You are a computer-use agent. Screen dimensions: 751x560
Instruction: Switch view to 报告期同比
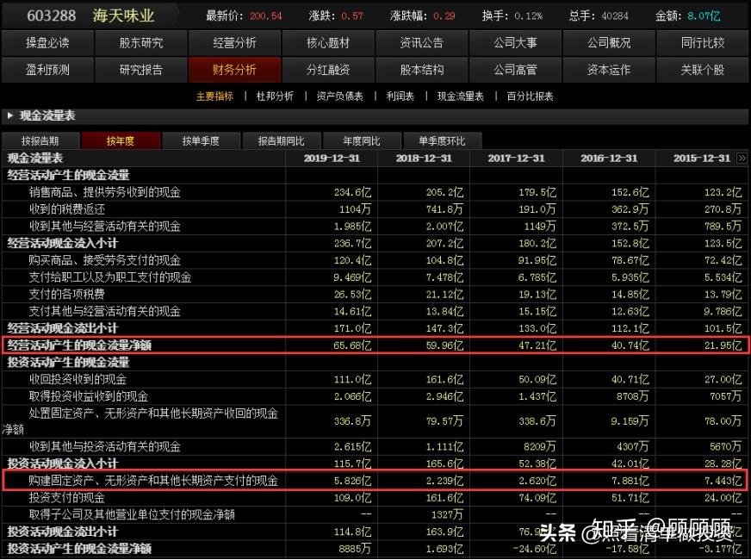click(x=281, y=140)
